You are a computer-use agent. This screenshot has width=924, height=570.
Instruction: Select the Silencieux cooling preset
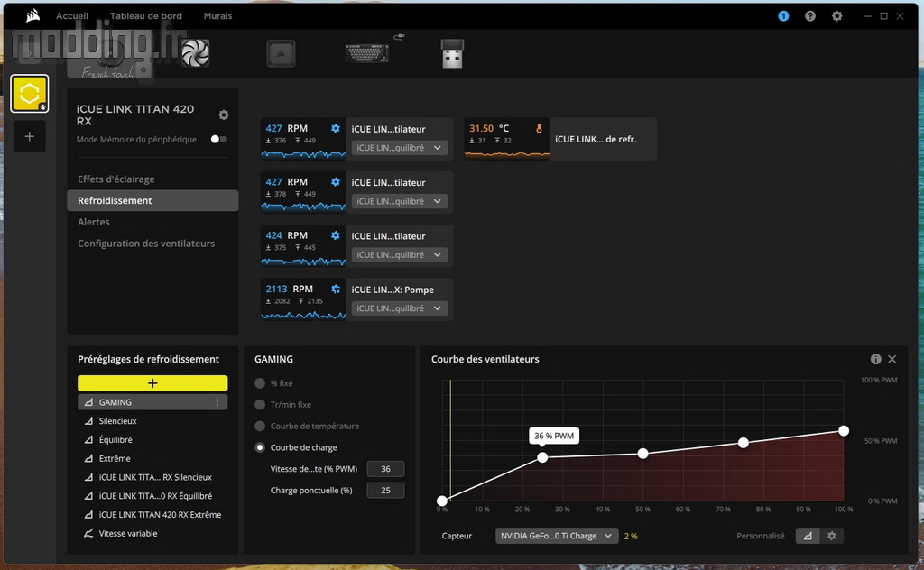[x=152, y=421]
